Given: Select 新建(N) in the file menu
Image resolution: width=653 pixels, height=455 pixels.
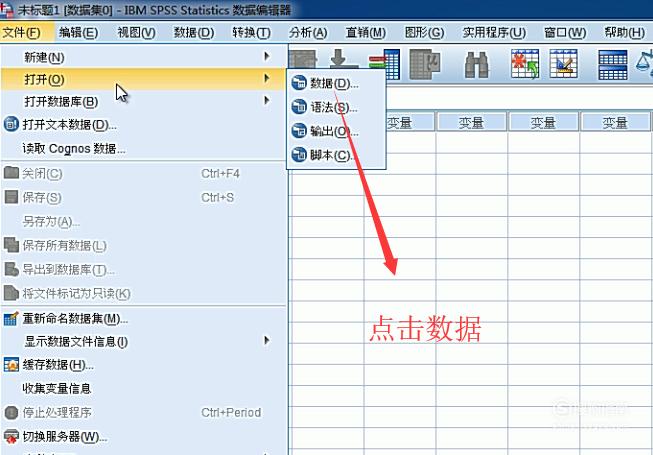Looking at the screenshot, I should coord(143,57).
